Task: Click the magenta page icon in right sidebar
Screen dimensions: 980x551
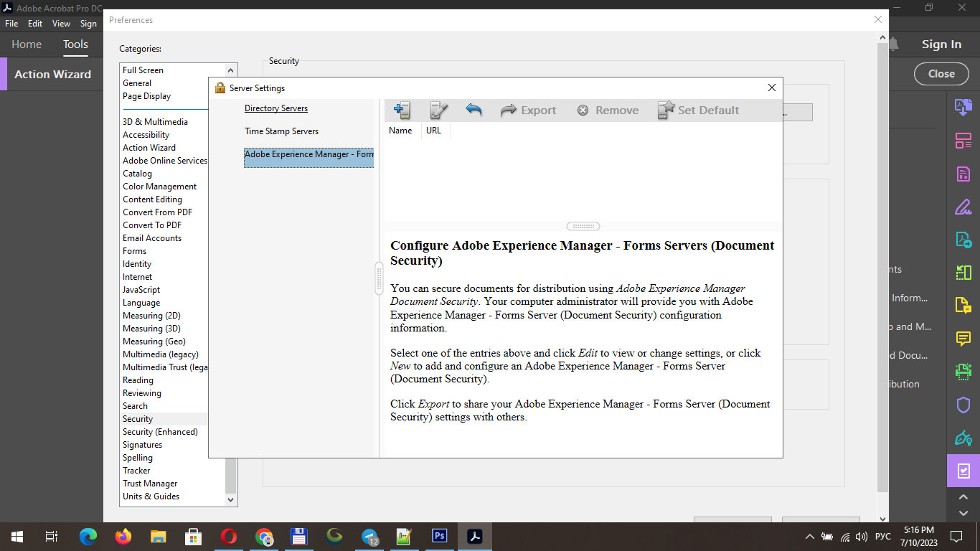Action: pyautogui.click(x=963, y=174)
